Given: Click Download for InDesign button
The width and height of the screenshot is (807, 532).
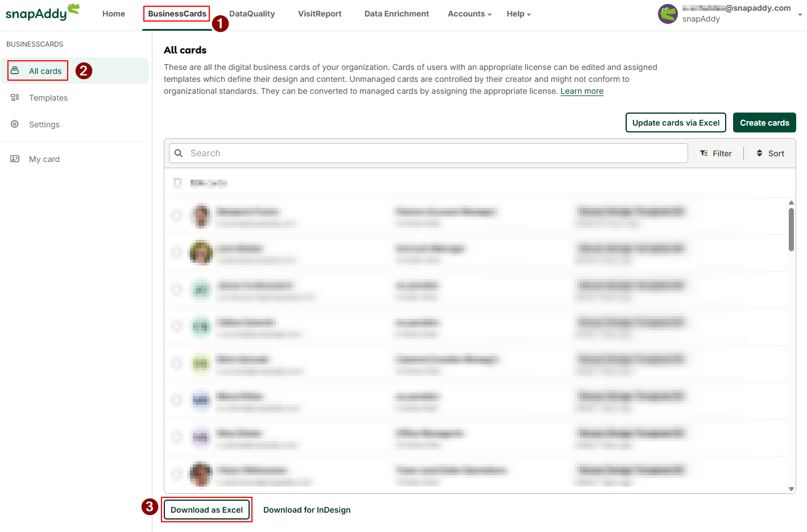Looking at the screenshot, I should tap(307, 510).
